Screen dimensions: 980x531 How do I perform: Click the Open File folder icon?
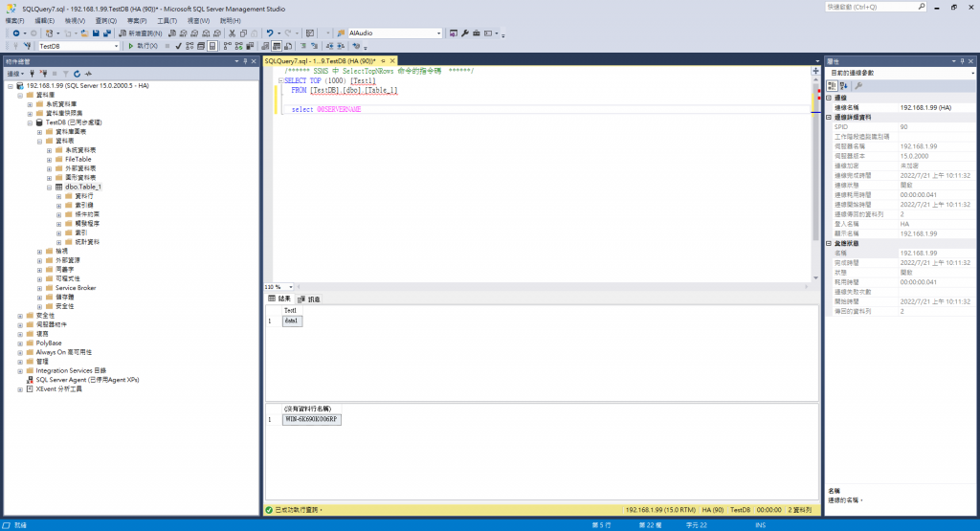coord(84,33)
